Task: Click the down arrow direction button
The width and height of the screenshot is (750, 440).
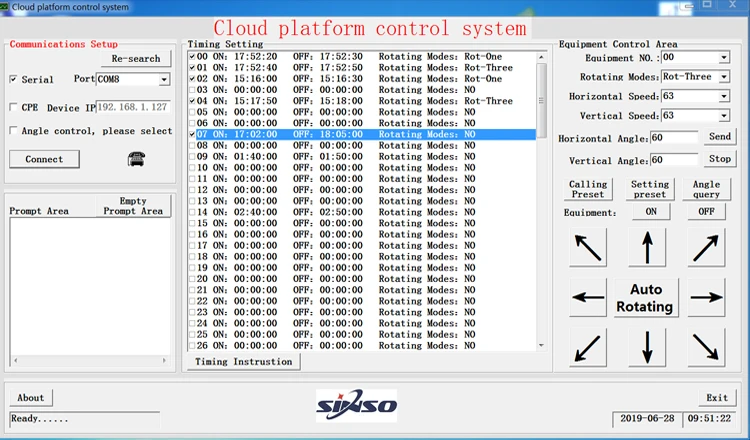Action: (x=647, y=346)
